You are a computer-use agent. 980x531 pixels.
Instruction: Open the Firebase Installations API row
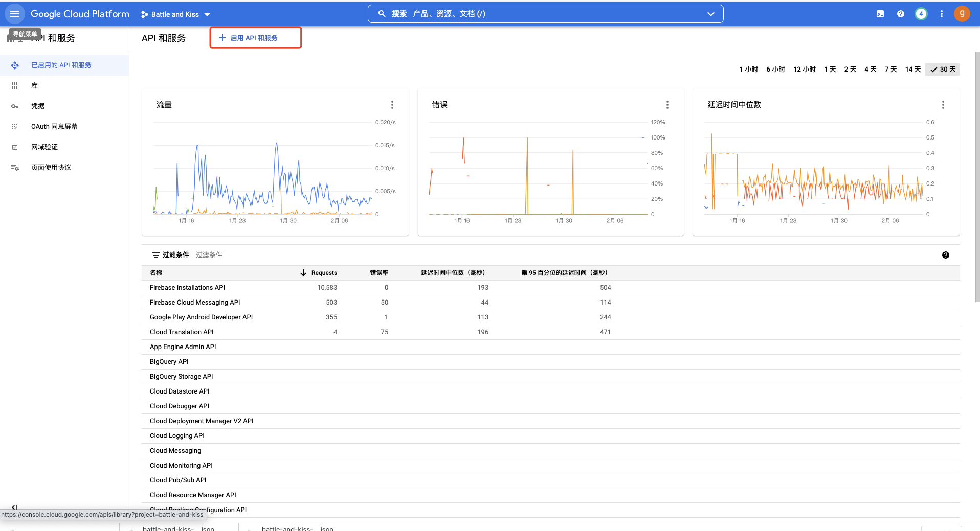(187, 287)
